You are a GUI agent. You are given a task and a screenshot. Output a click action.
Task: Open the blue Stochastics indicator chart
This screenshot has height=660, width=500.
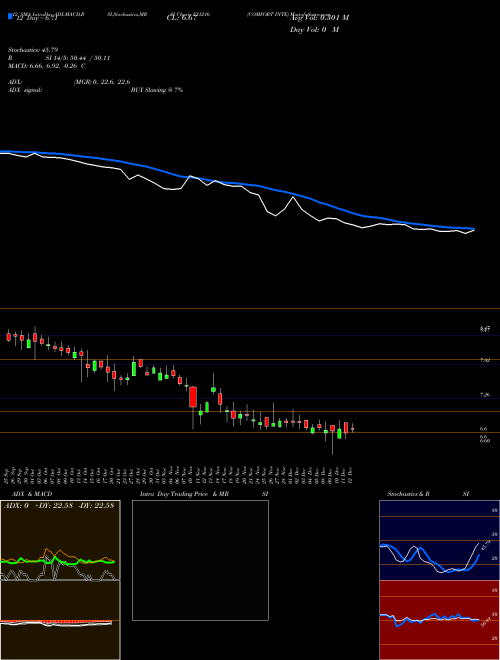[x=439, y=540]
